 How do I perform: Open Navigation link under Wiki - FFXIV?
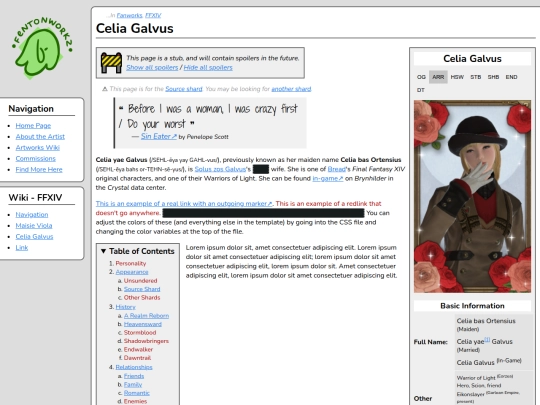pos(32,215)
